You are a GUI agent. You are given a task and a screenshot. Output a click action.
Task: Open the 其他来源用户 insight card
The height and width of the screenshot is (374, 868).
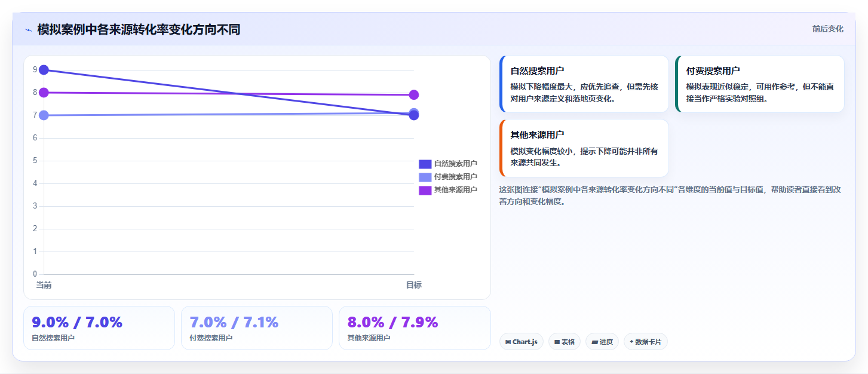pyautogui.click(x=584, y=148)
